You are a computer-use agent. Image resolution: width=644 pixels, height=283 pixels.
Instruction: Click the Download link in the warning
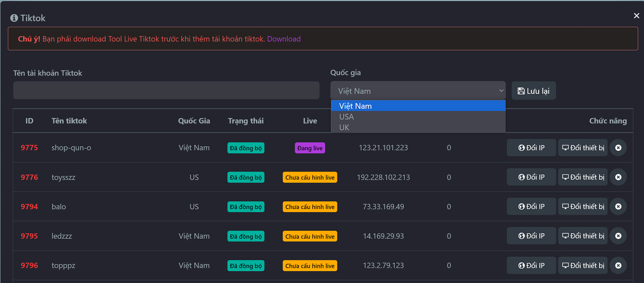click(x=284, y=39)
